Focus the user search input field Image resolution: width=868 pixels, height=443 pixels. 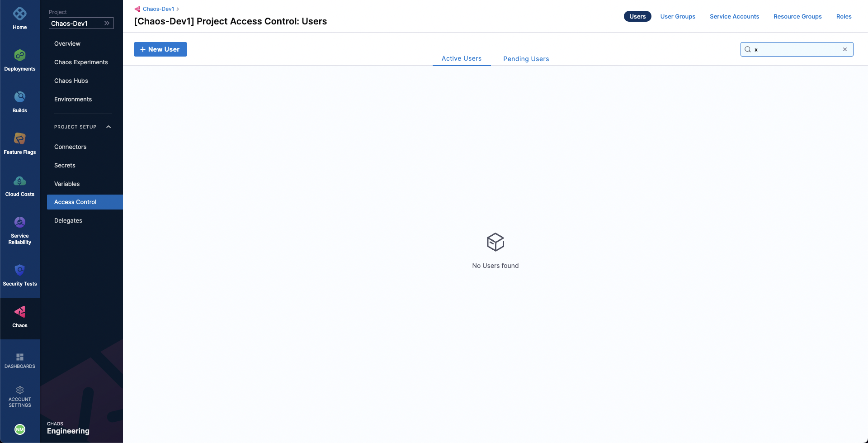[797, 49]
